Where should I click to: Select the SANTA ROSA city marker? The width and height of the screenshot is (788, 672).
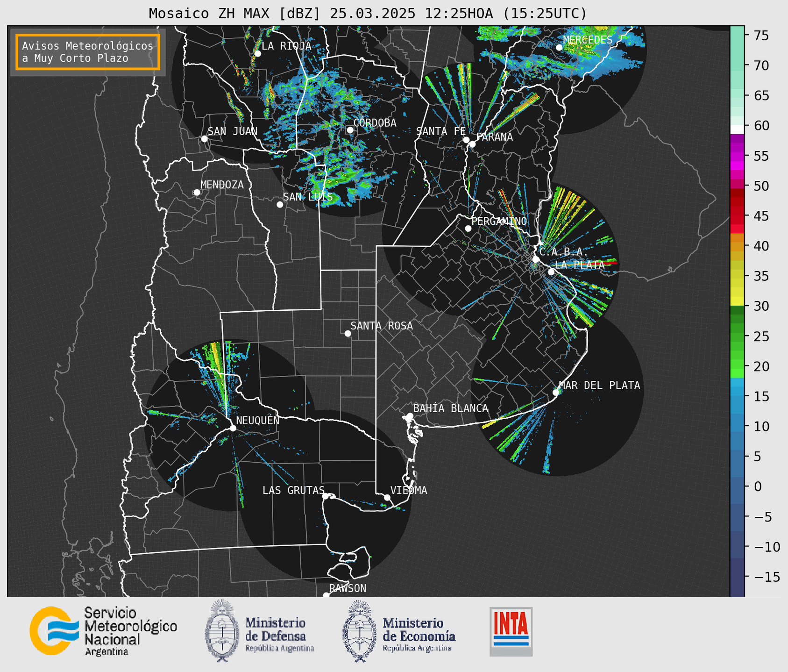coord(348,334)
